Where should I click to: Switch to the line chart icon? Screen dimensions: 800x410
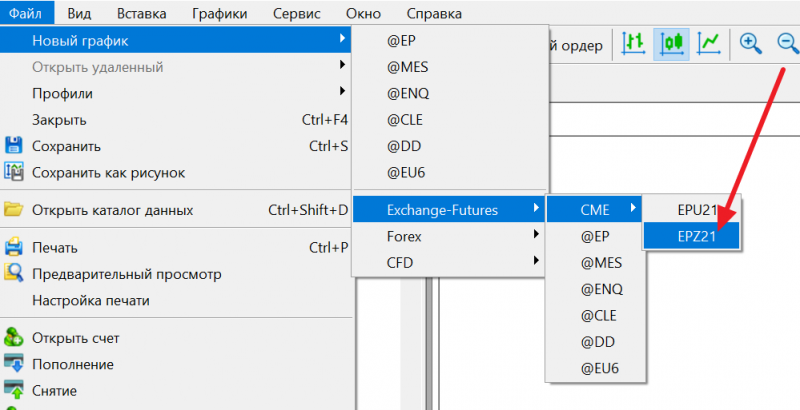click(709, 42)
